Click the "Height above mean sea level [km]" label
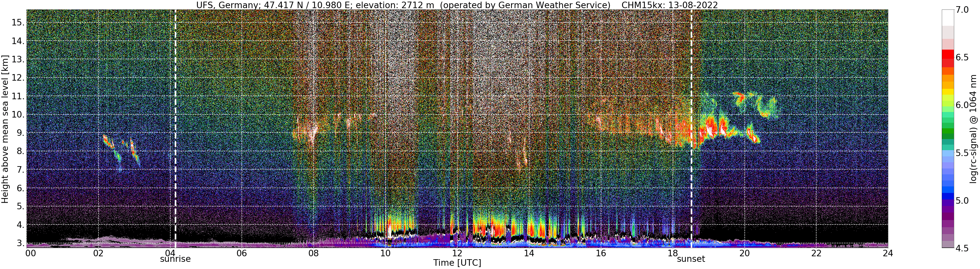Image resolution: width=980 pixels, height=269 pixels. [5, 129]
